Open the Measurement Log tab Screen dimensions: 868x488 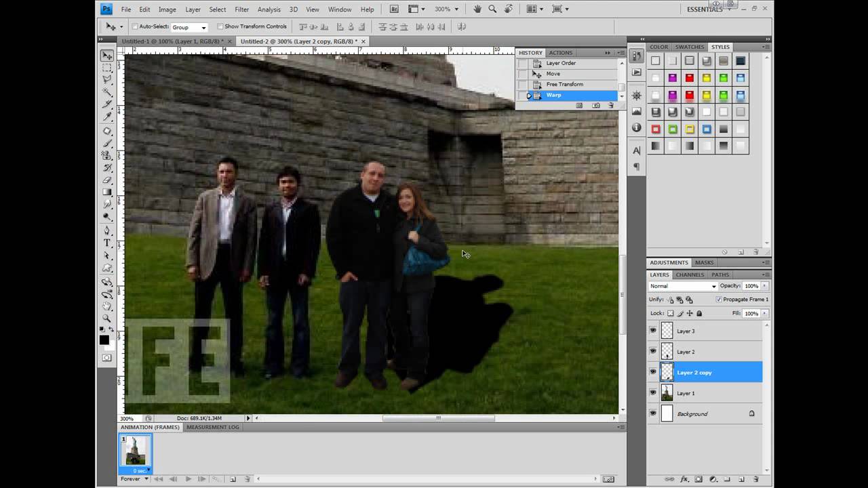click(x=213, y=427)
